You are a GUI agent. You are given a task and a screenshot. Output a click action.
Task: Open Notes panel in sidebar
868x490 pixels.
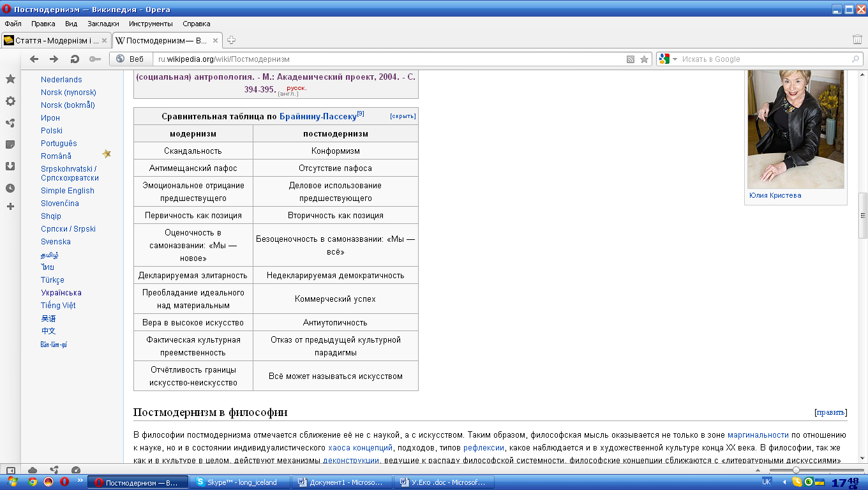pyautogui.click(x=10, y=144)
